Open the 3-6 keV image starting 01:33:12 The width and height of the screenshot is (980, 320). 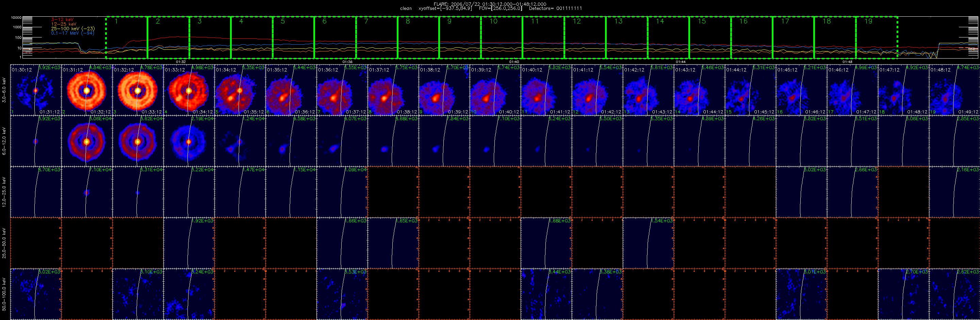click(189, 90)
